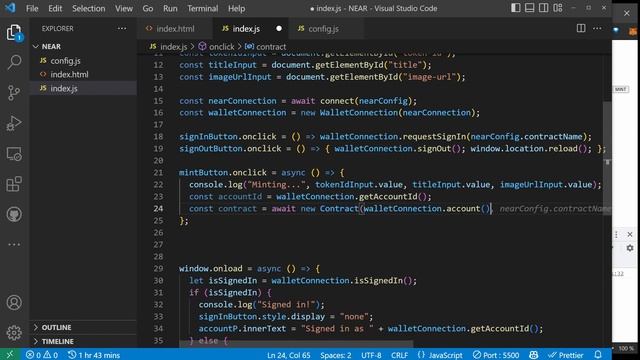This screenshot has width=640, height=360.
Task: Open the Remote Explorer view
Action: pos(14,154)
